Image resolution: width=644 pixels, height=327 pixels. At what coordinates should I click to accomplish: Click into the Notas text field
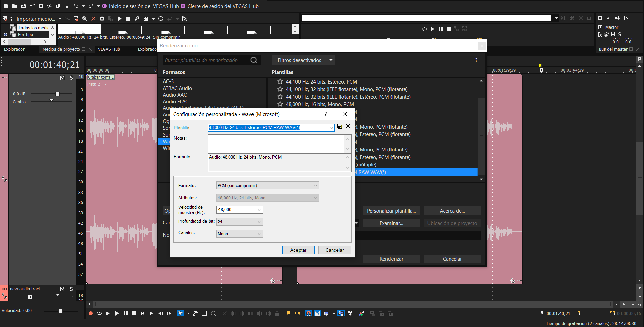coord(275,144)
